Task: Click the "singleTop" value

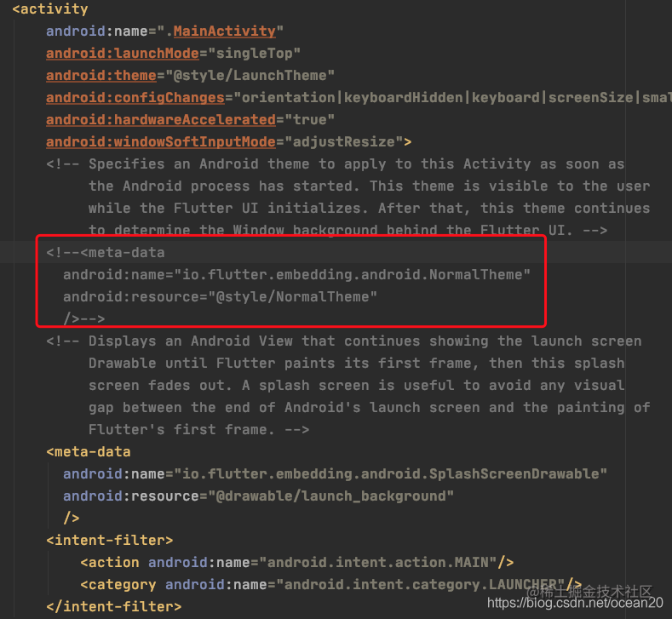Action: tap(254, 53)
